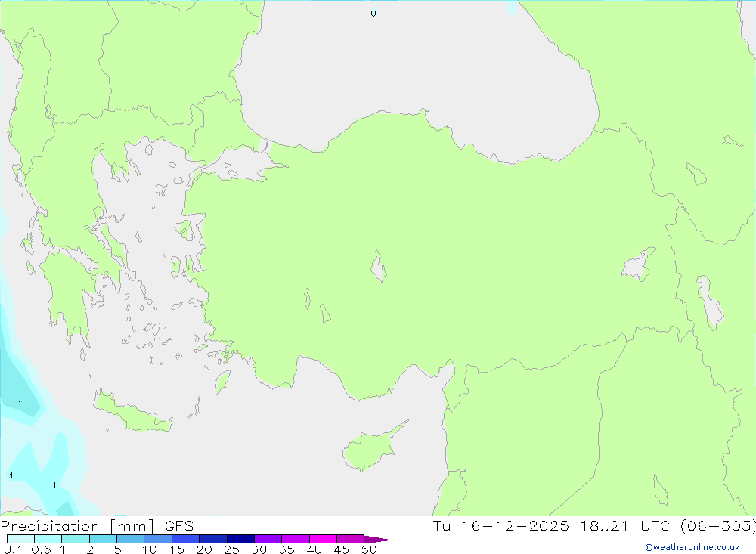
Task: Click the above-50 mm arrow tip of legend
Action: (377, 539)
